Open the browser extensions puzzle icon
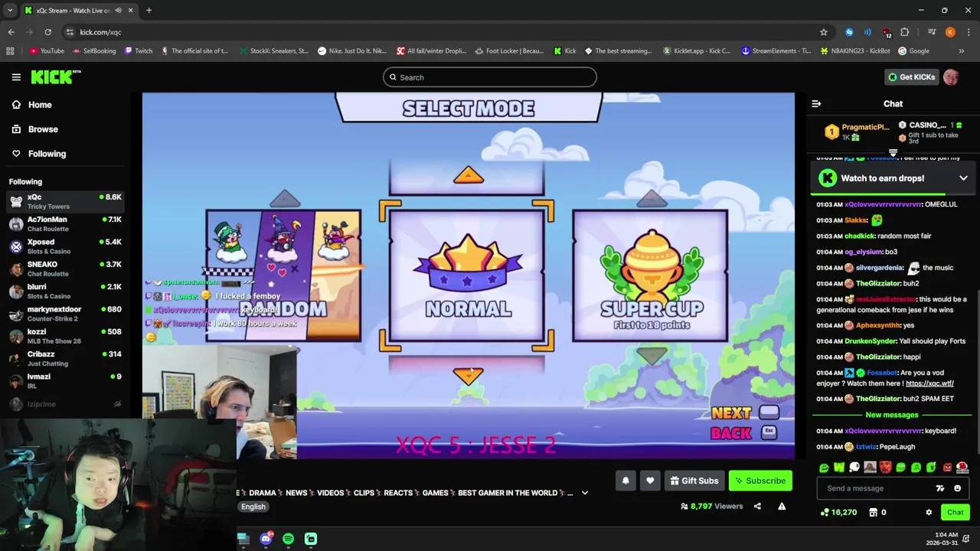The height and width of the screenshot is (551, 980). coord(905,32)
